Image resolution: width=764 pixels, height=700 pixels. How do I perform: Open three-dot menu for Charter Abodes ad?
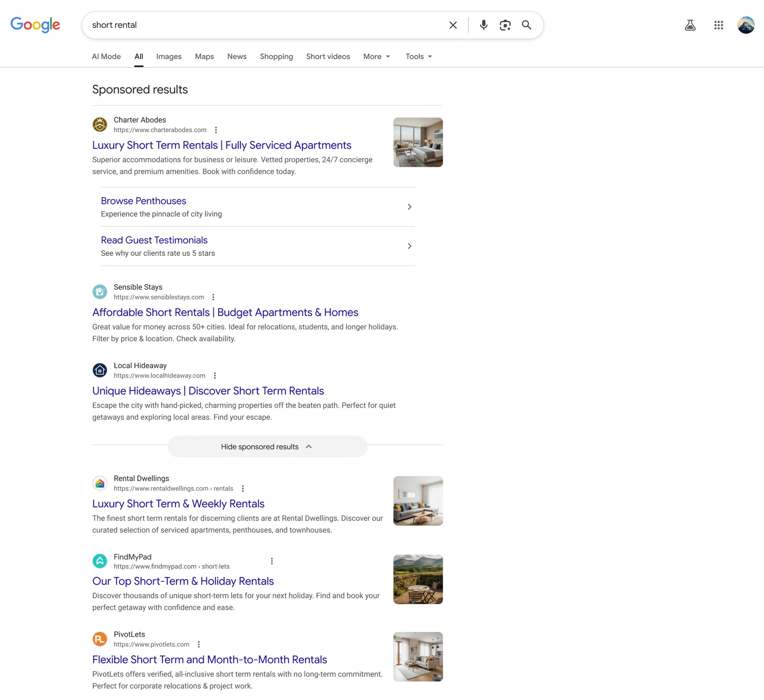click(216, 130)
